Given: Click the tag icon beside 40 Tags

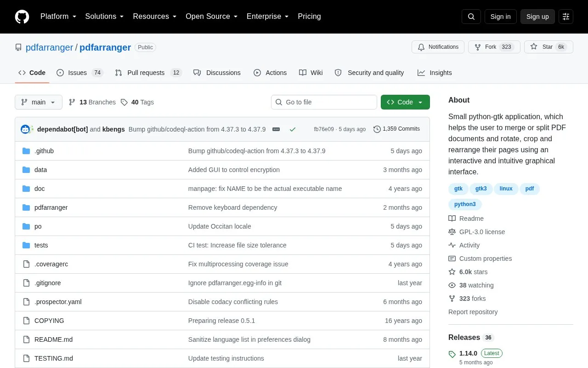Looking at the screenshot, I should click(x=124, y=102).
